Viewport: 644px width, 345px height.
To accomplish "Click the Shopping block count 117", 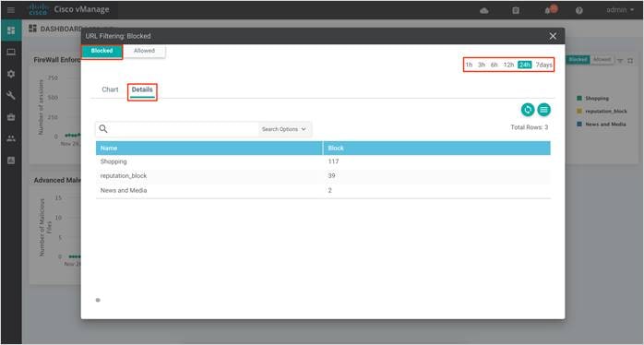I will pos(333,161).
